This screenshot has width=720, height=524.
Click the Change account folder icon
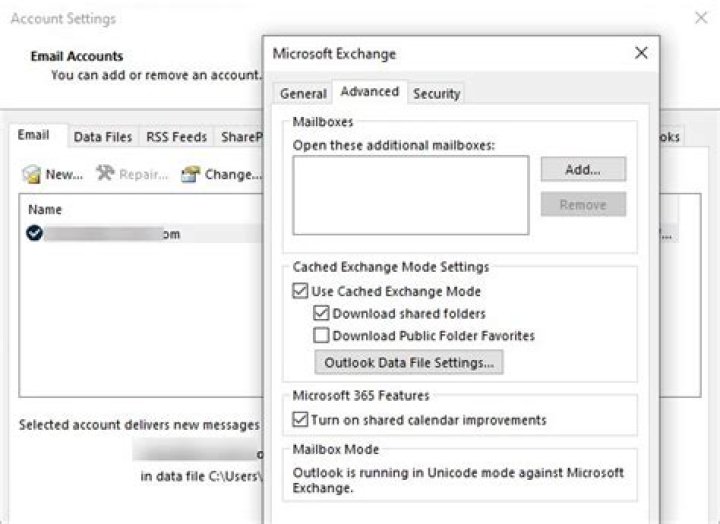(x=191, y=175)
